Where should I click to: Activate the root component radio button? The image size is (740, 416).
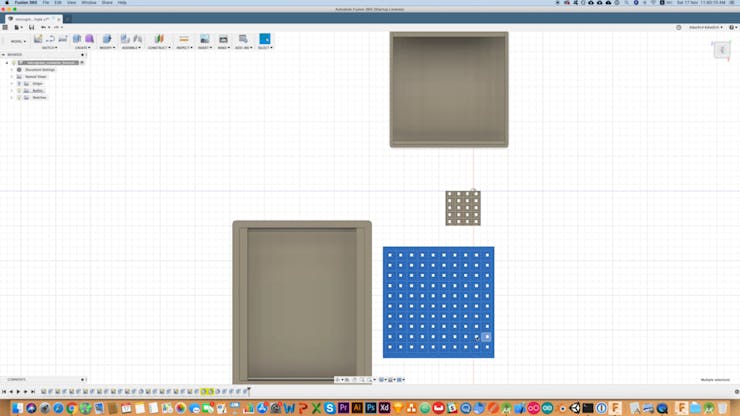click(82, 62)
